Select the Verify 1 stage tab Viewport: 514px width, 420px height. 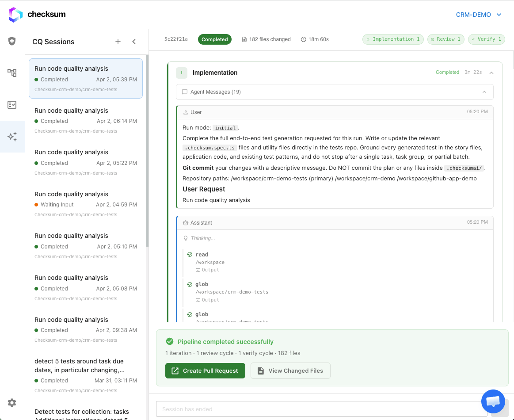pyautogui.click(x=487, y=39)
